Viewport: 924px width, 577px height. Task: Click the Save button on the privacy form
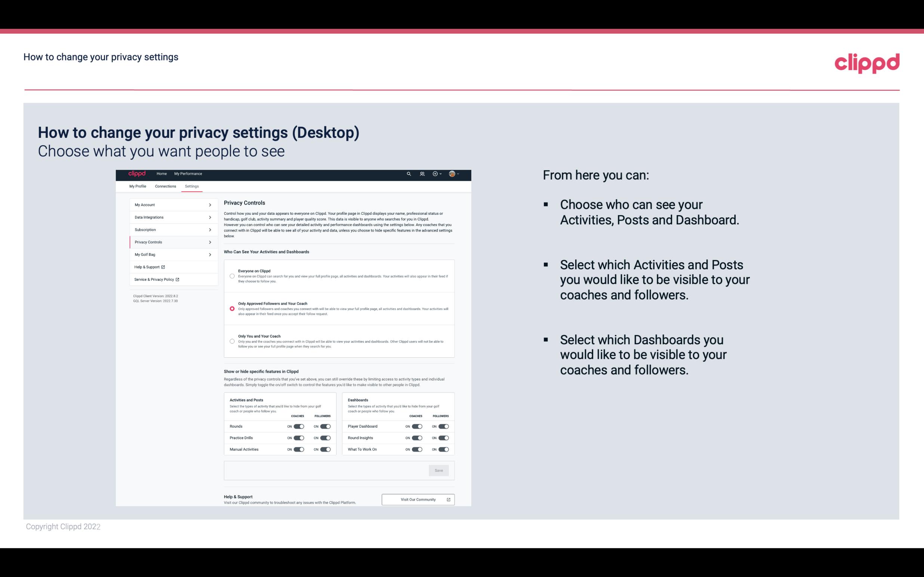pyautogui.click(x=438, y=470)
